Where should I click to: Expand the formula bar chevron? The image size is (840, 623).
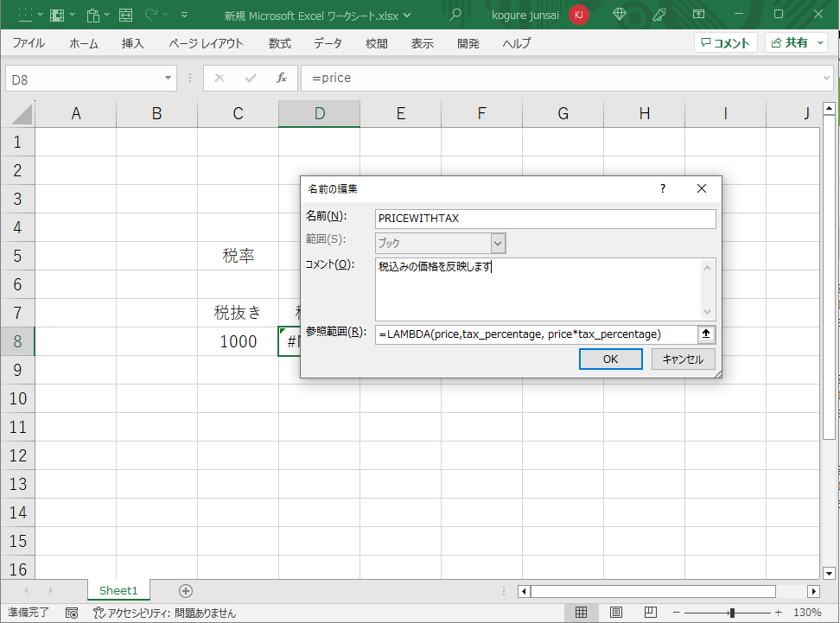[826, 79]
